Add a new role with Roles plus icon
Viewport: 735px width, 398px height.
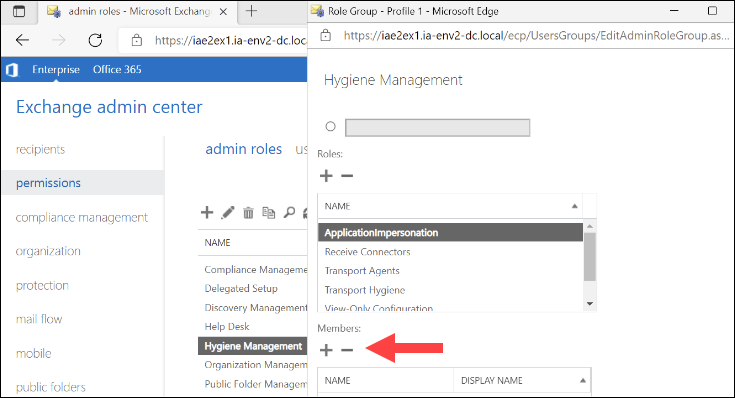[x=326, y=176]
